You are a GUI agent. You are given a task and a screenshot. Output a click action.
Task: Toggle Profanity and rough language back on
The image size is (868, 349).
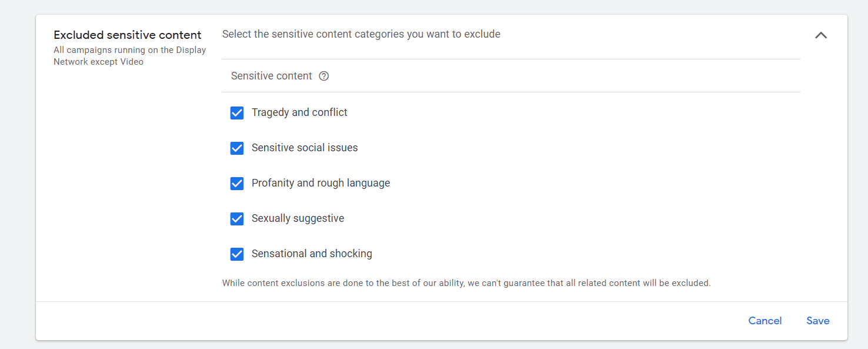pos(237,183)
